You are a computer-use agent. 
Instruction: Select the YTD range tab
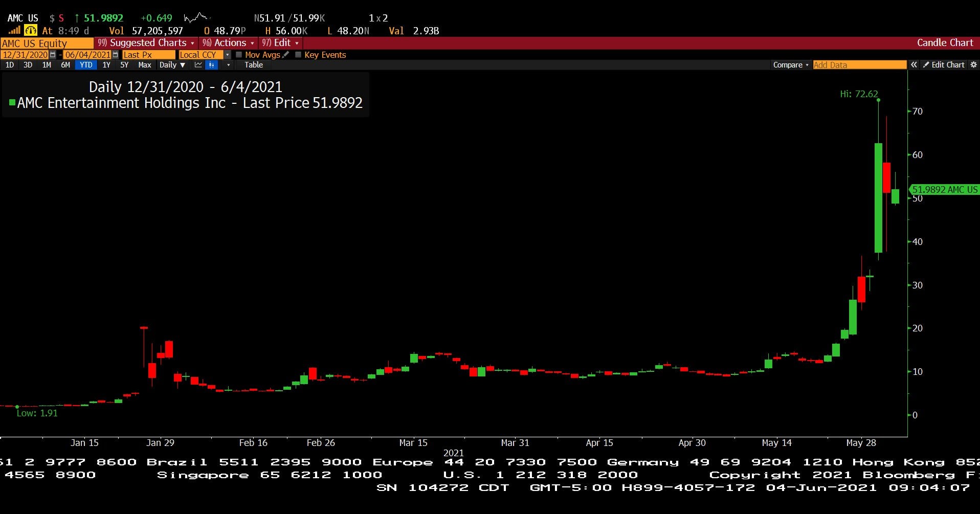click(86, 65)
